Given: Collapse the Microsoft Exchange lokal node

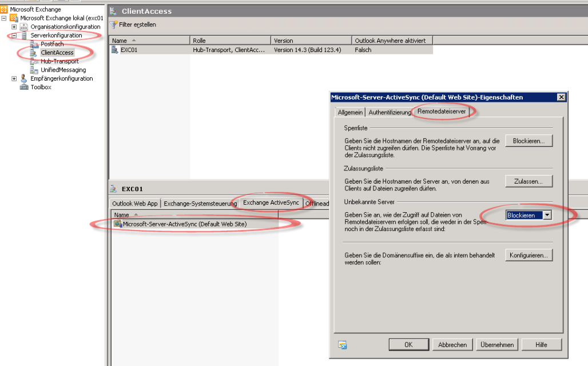Looking at the screenshot, I should coord(4,18).
